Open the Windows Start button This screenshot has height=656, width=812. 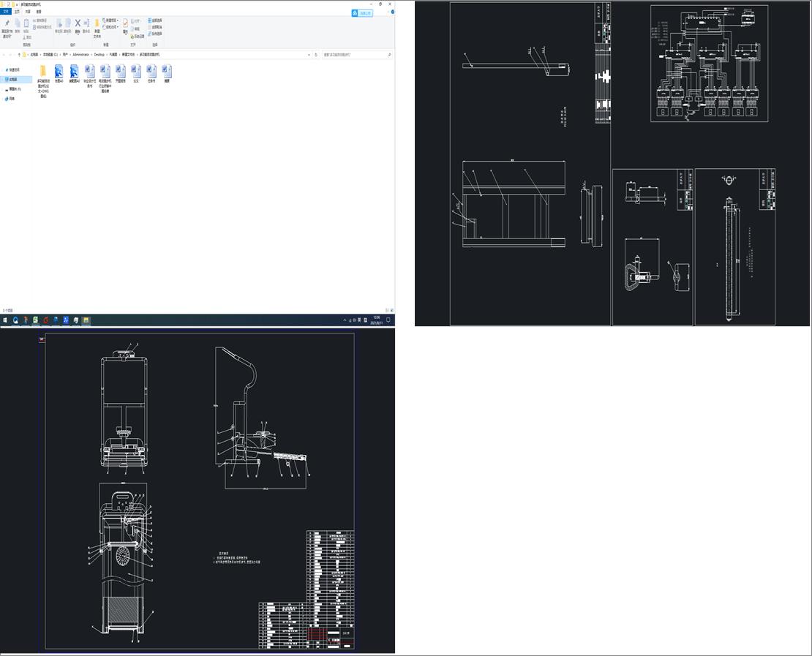pyautogui.click(x=5, y=320)
